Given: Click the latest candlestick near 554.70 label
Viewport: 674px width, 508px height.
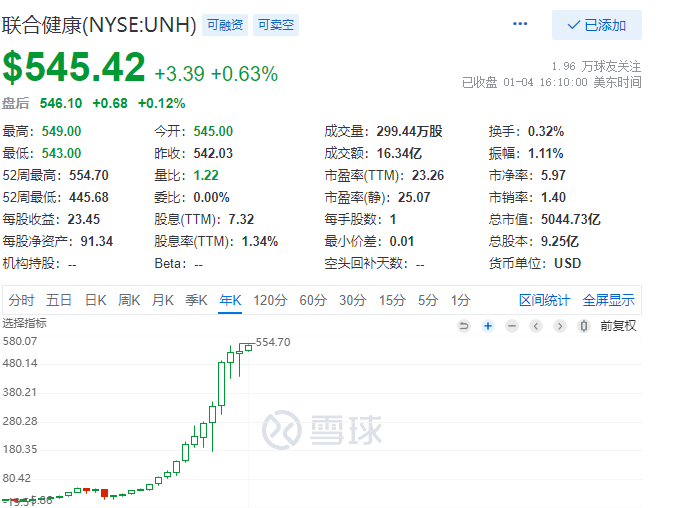Looking at the screenshot, I should [x=248, y=348].
